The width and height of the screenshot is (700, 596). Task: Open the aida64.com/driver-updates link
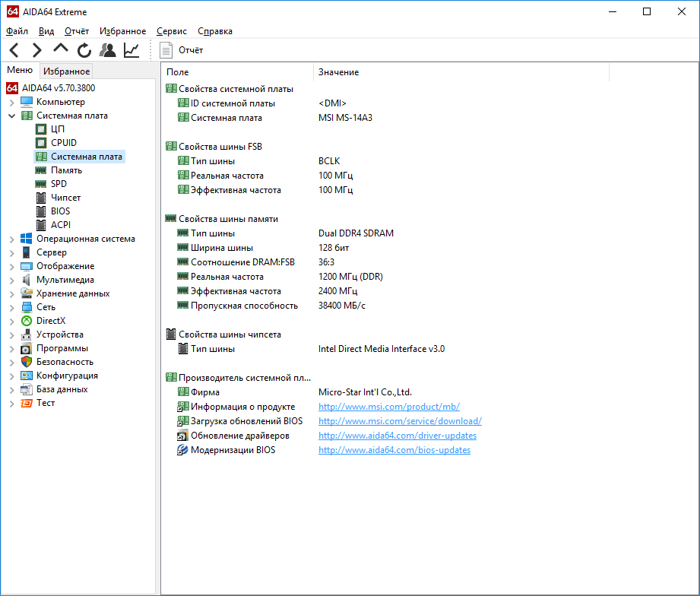[398, 436]
